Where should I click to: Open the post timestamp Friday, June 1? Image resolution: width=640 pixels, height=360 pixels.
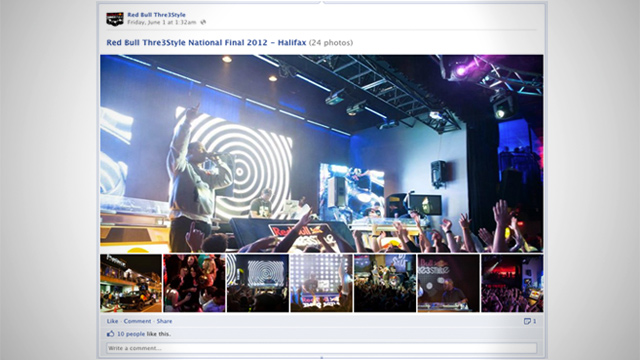pos(162,22)
